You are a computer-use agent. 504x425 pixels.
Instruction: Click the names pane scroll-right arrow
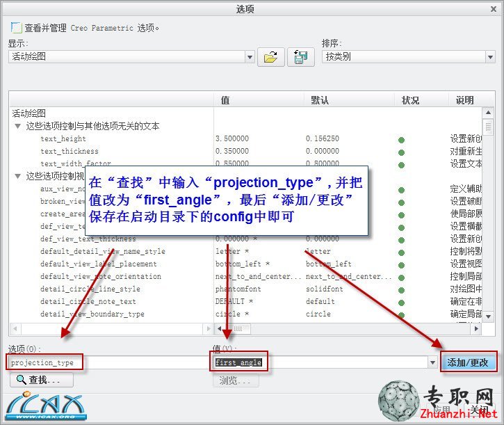coord(208,329)
